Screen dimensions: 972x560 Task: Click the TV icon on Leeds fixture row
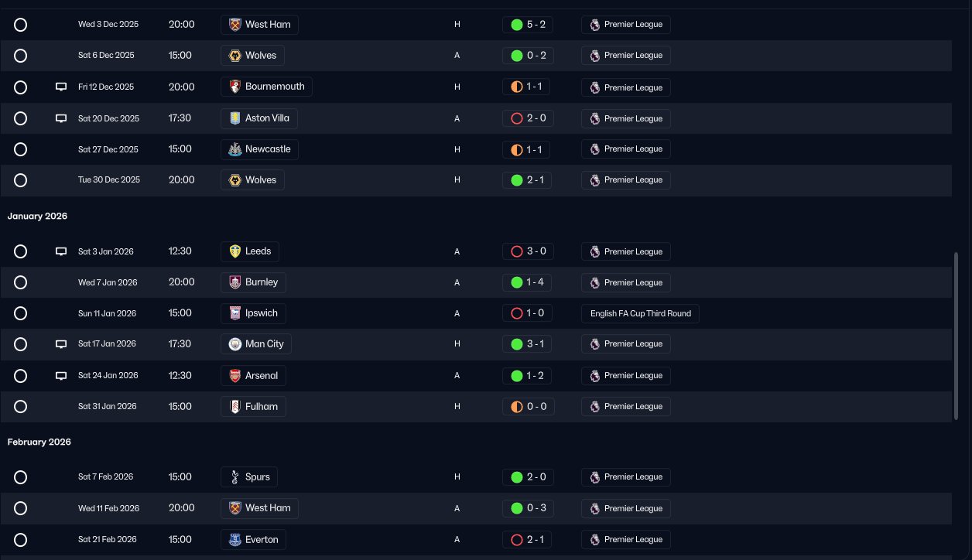[x=61, y=251]
